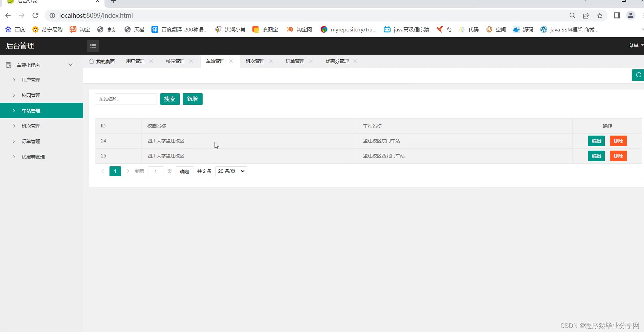Bookmark this page with the star icon

click(600, 15)
